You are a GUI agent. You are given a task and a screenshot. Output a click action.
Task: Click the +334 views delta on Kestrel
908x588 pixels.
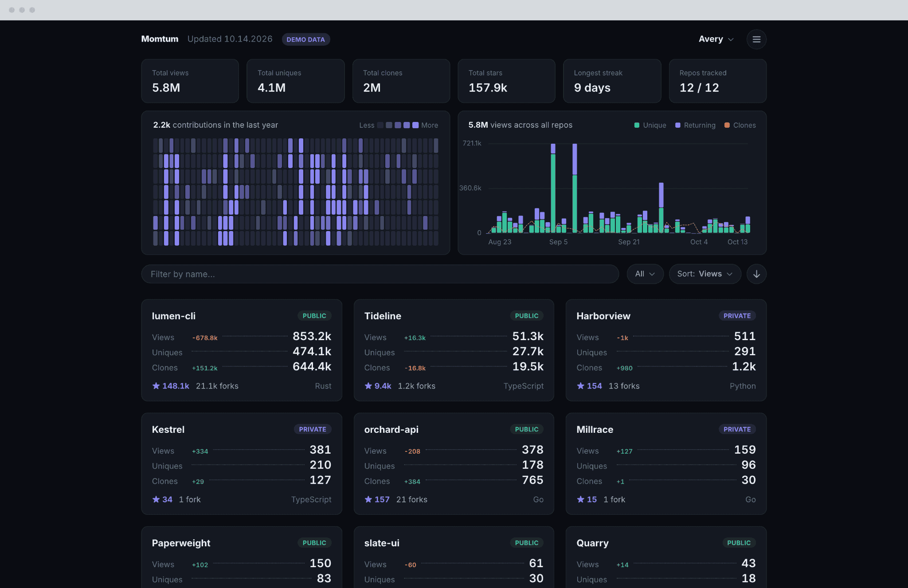pyautogui.click(x=200, y=451)
